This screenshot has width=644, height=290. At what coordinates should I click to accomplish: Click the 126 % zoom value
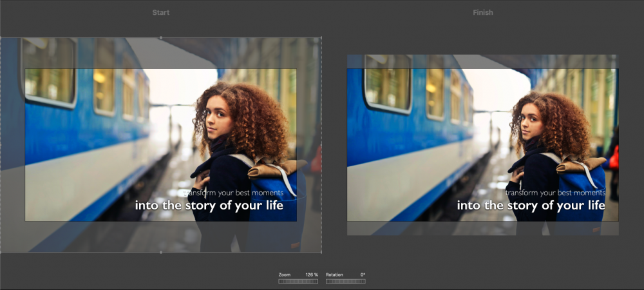tap(311, 275)
